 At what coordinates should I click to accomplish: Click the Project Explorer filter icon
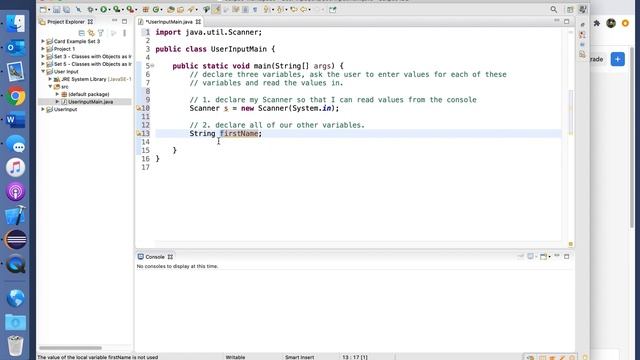100,33
